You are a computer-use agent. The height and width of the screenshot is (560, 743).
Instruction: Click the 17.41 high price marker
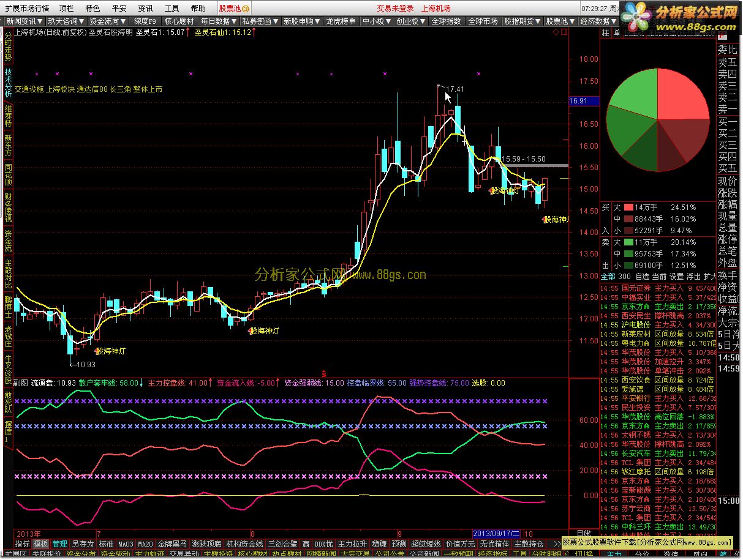pyautogui.click(x=454, y=89)
